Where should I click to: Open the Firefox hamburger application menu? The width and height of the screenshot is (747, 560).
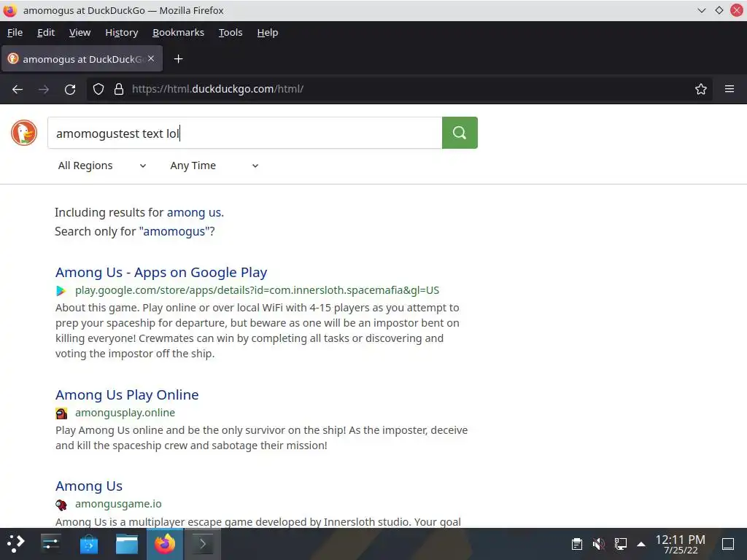pyautogui.click(x=729, y=89)
